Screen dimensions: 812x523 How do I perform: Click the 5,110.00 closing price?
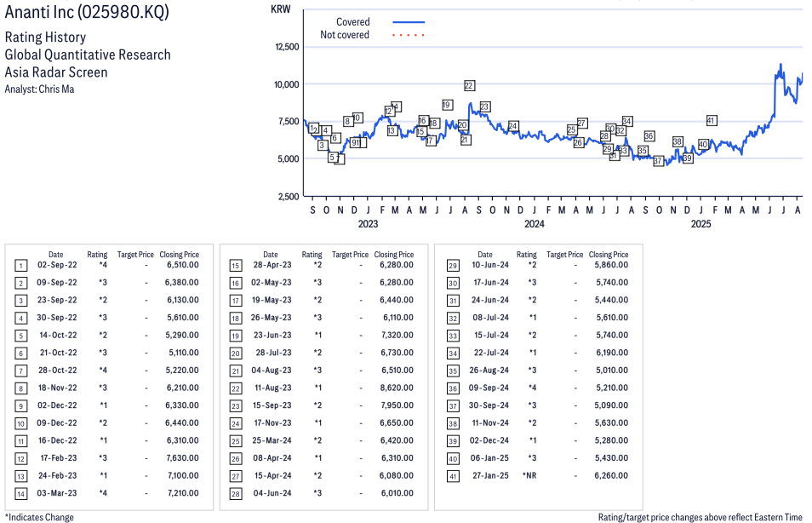[x=184, y=353]
